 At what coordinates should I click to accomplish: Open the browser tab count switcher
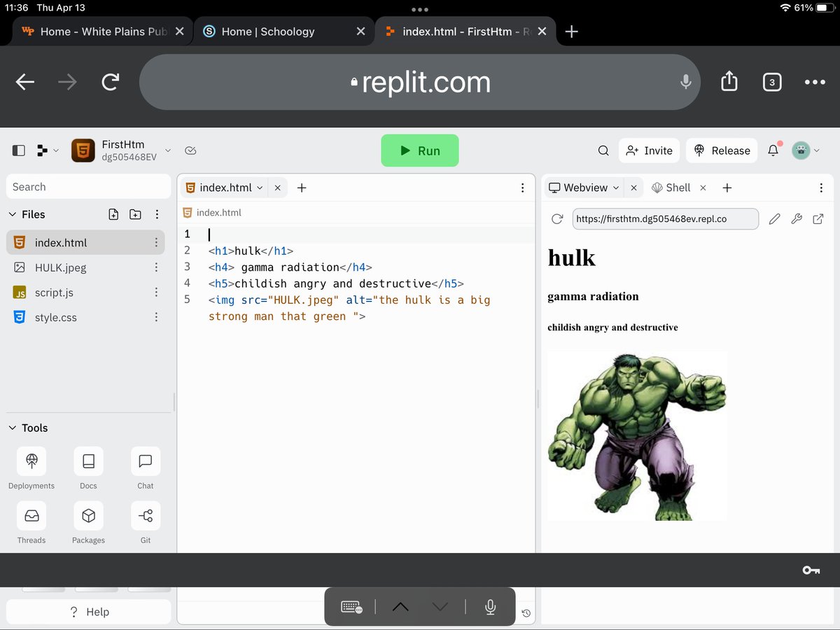point(771,82)
